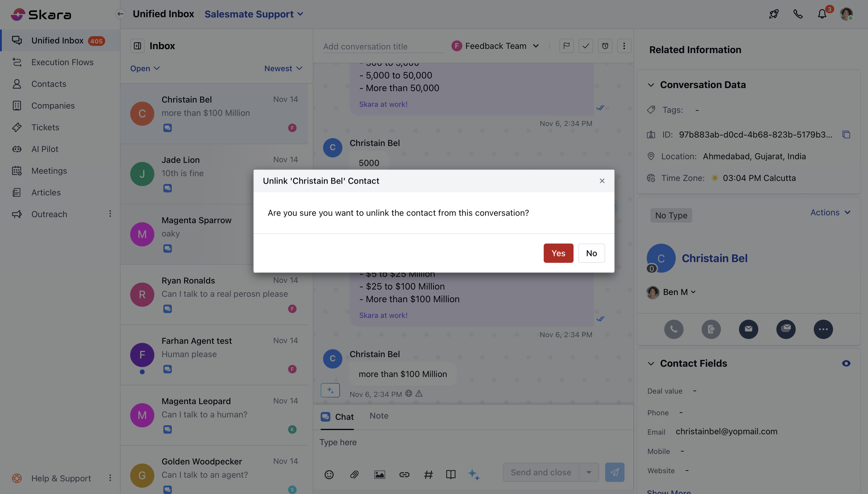Collapse the Conversation Data section
This screenshot has width=868, height=494.
(651, 85)
